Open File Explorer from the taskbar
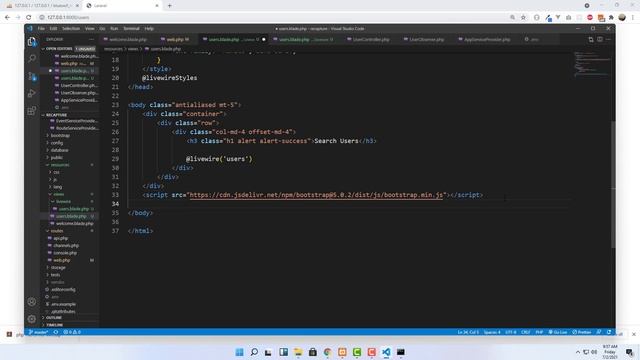Screen dimensions: 640x360 point(298,352)
